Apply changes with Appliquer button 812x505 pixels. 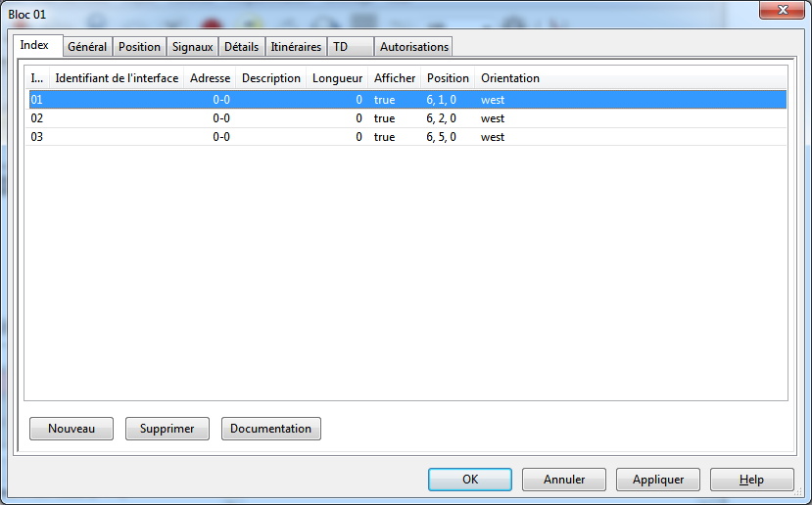click(657, 480)
